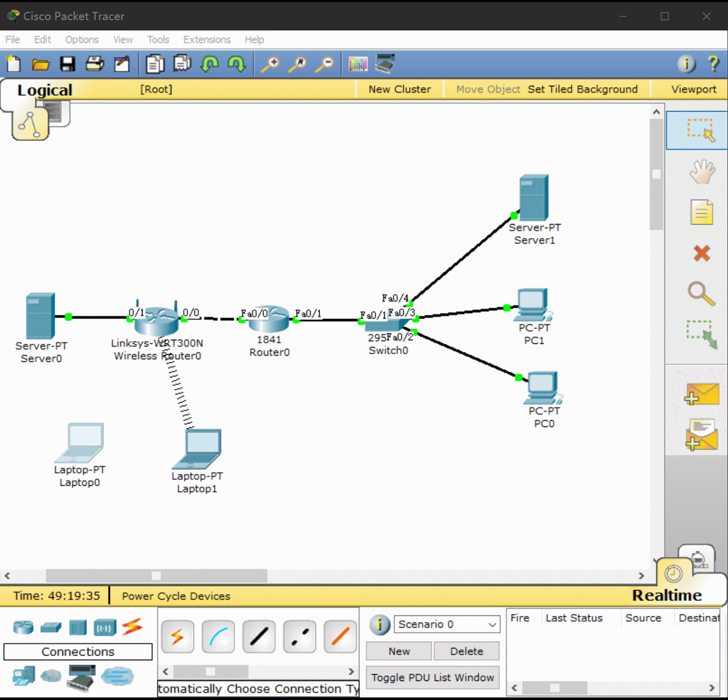The width and height of the screenshot is (728, 700).
Task: Open the Edit menu
Action: pos(42,39)
